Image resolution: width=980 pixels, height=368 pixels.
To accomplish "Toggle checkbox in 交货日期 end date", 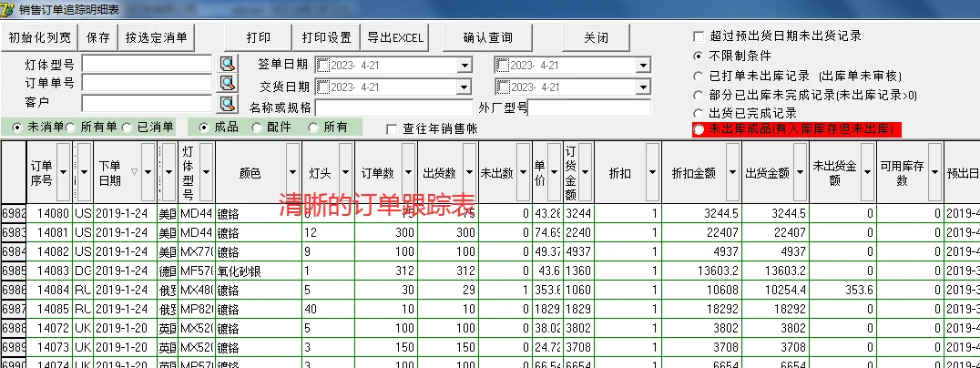I will tap(503, 87).
